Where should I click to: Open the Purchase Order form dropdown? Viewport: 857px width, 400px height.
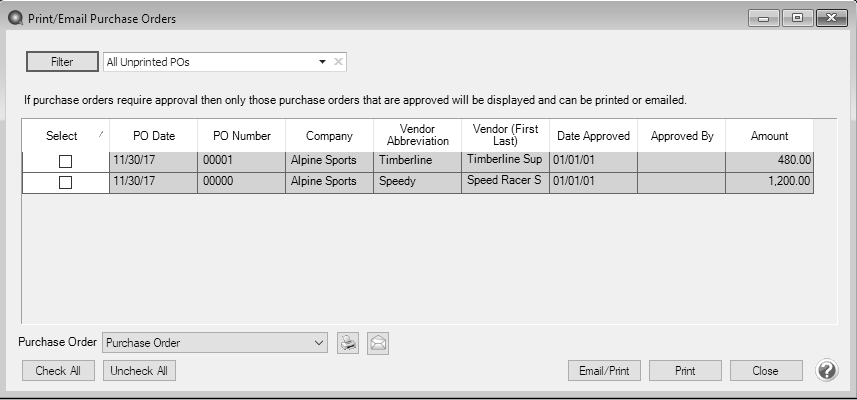click(x=319, y=343)
